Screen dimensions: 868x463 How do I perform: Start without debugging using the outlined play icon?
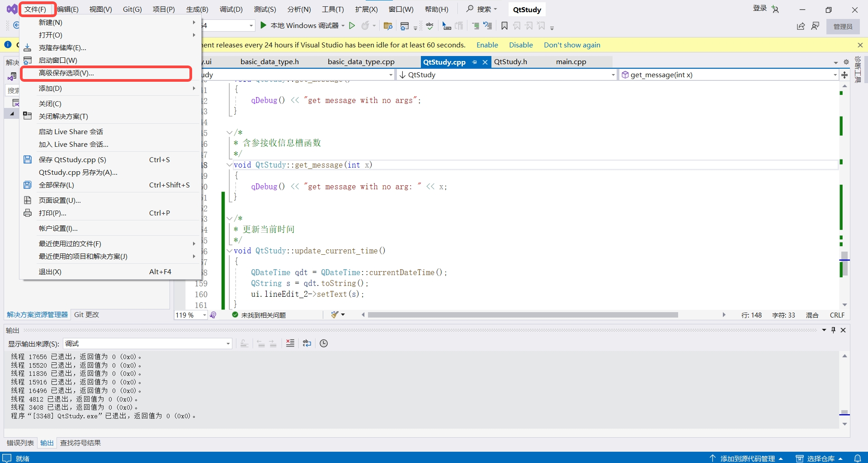[352, 26]
